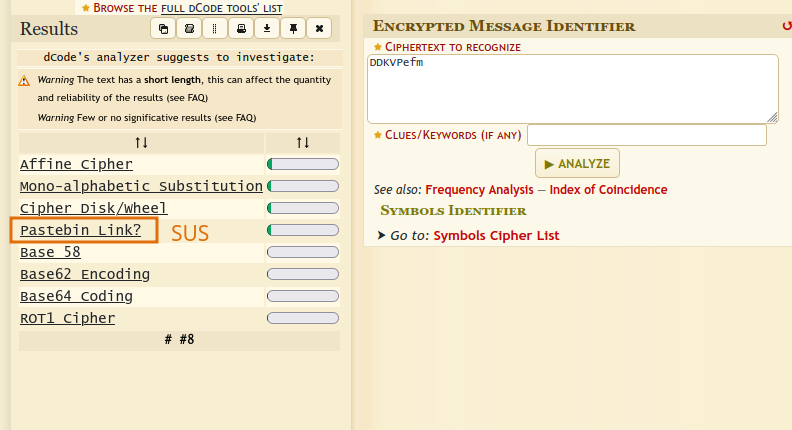Sort results by cipher name column
This screenshot has height=430, width=792.
point(141,143)
